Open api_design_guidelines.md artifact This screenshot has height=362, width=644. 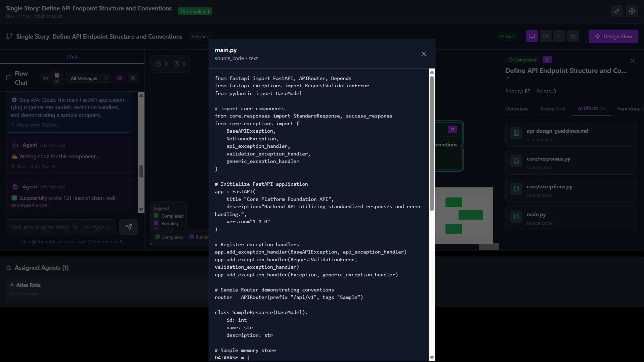pyautogui.click(x=571, y=134)
